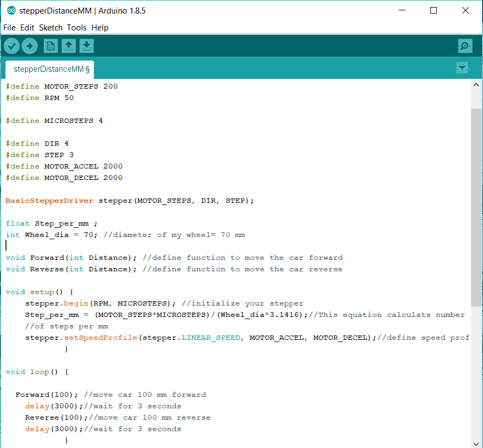Click the line '#define DIR 4'
The width and height of the screenshot is (483, 448).
[x=37, y=144]
